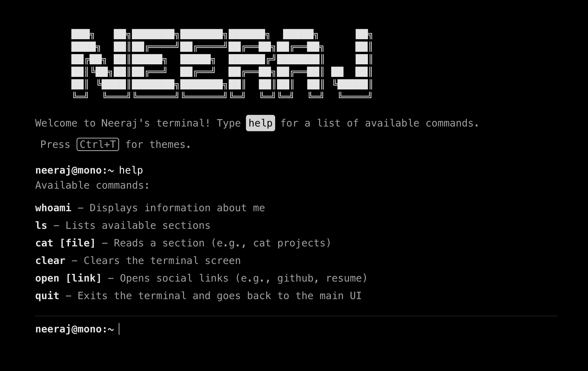This screenshot has height=371, width=588.
Task: Click 'Clears the terminal screen' description
Action: 162,261
